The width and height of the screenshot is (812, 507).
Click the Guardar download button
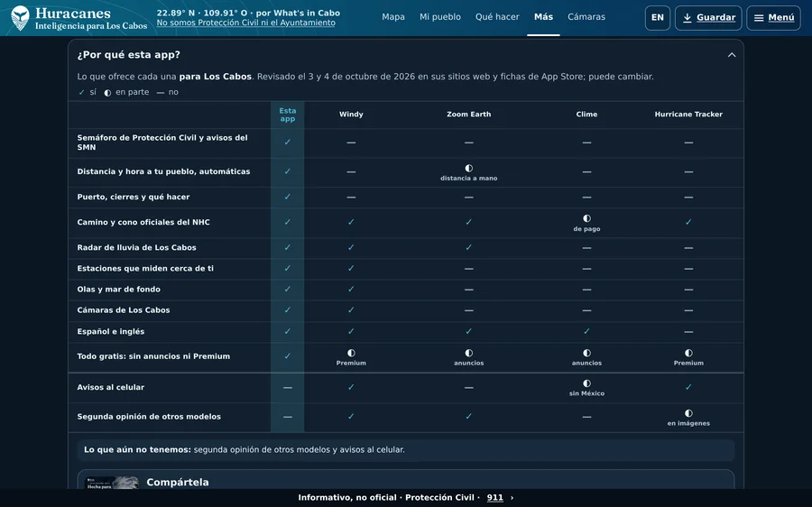point(708,18)
